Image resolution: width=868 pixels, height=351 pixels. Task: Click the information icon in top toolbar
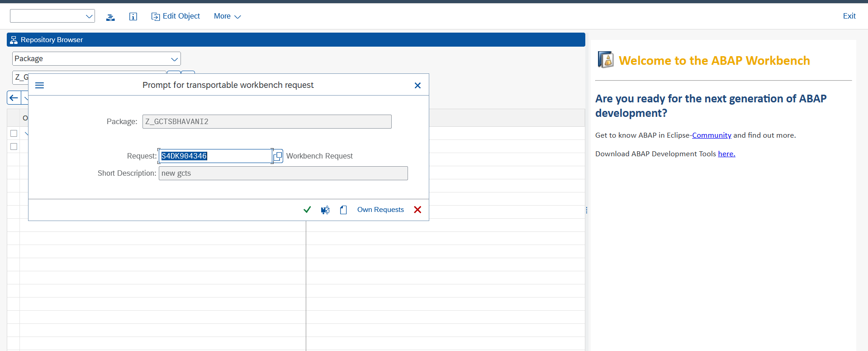point(133,17)
